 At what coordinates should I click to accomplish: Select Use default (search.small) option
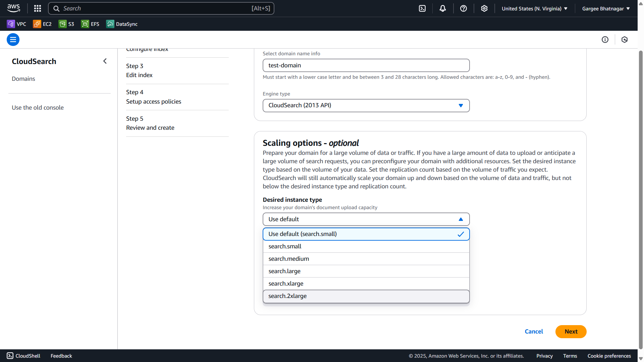point(366,234)
